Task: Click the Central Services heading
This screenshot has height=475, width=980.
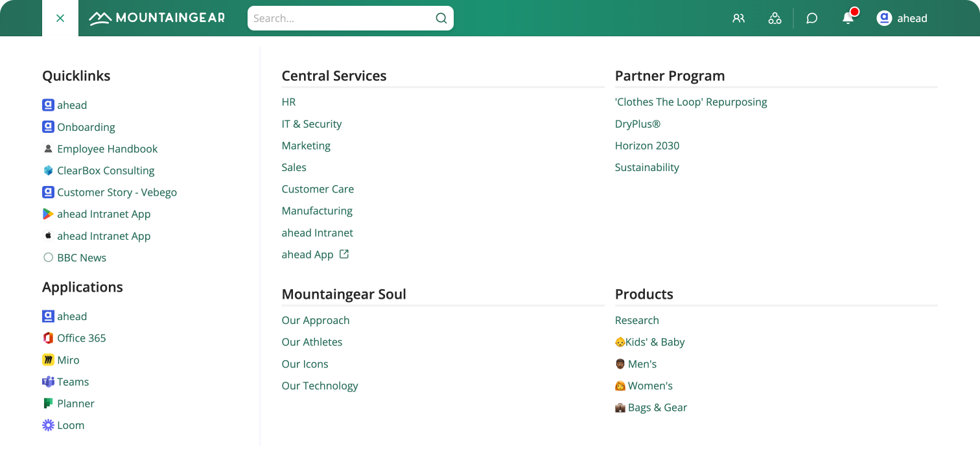Action: (334, 76)
